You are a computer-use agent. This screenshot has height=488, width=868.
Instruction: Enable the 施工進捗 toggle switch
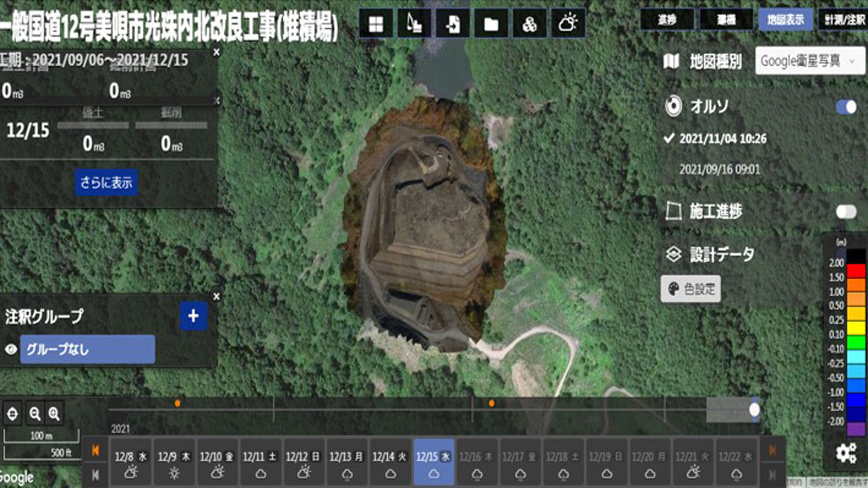coord(846,211)
